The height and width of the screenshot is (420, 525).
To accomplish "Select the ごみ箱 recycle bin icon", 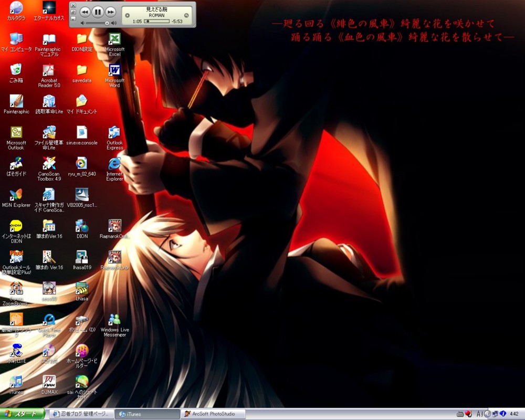I will pos(16,73).
